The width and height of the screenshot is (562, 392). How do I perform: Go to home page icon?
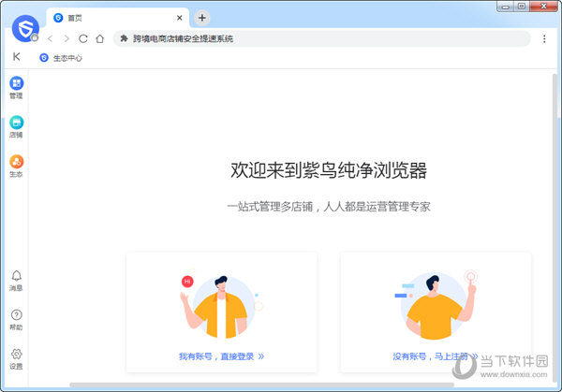tap(100, 38)
